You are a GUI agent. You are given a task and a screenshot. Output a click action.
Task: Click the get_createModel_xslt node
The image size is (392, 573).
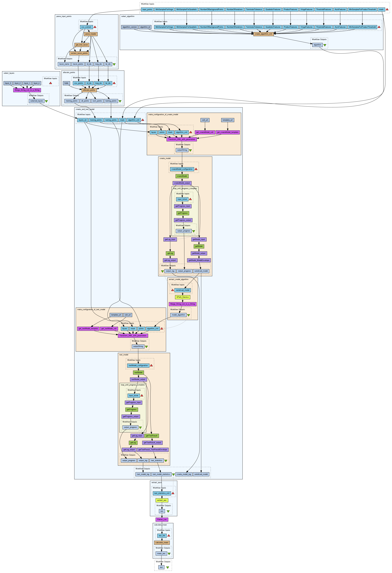tap(205, 132)
